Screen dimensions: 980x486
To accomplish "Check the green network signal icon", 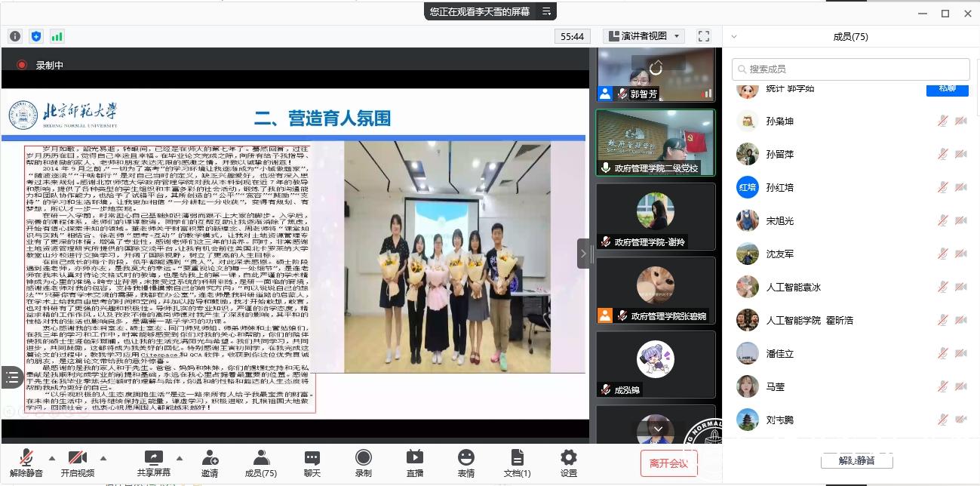I will pos(57,36).
